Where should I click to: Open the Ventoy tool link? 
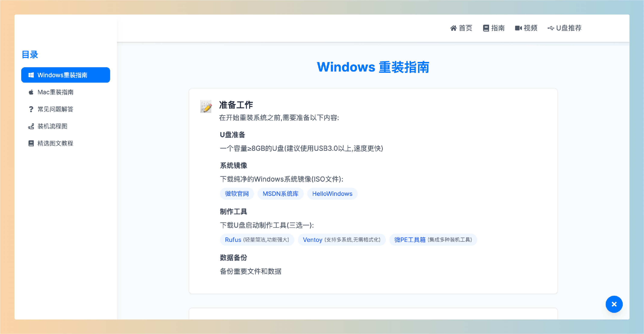pos(312,240)
